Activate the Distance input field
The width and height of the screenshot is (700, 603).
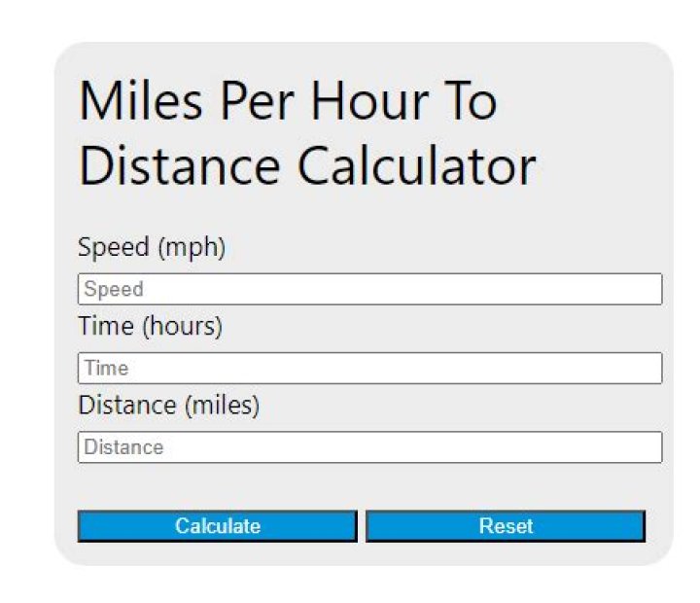tap(369, 447)
